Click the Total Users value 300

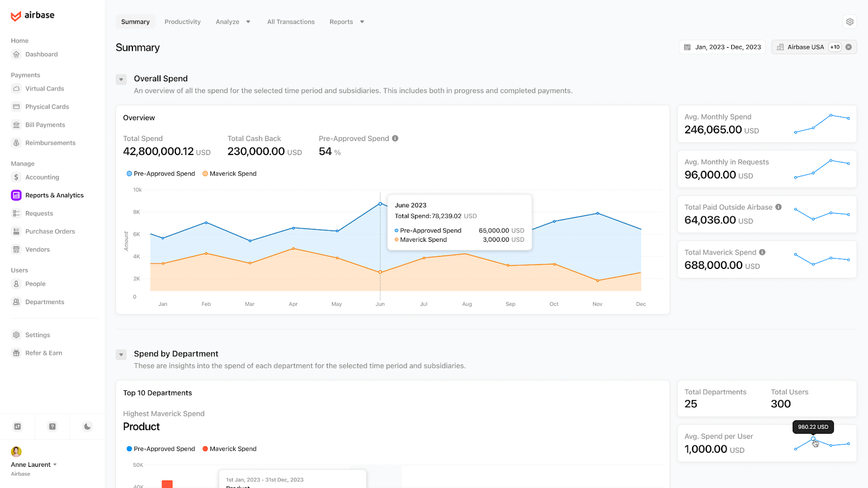coord(781,404)
